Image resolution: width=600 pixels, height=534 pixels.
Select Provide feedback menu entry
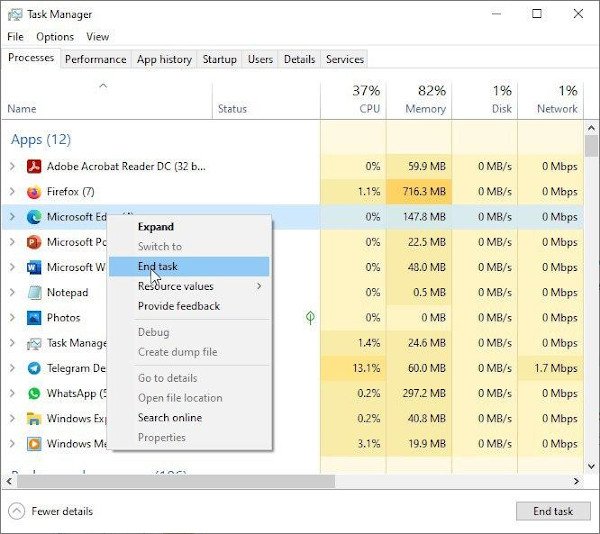click(x=189, y=306)
